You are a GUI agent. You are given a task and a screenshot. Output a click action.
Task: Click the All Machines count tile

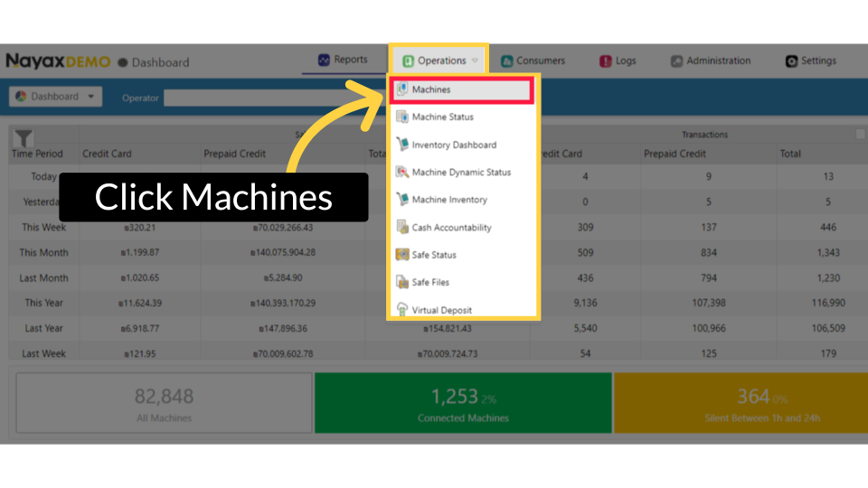click(164, 404)
